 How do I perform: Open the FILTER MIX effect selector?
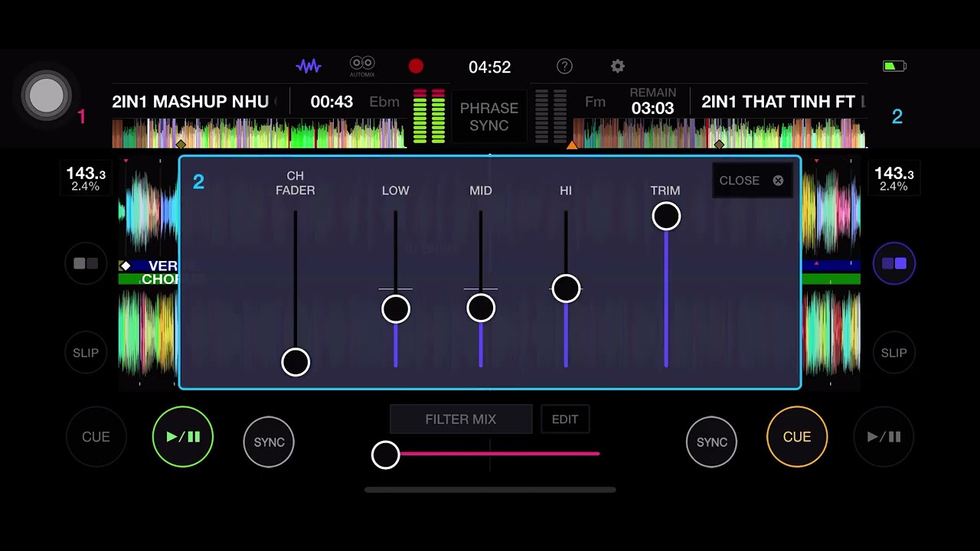click(x=461, y=419)
